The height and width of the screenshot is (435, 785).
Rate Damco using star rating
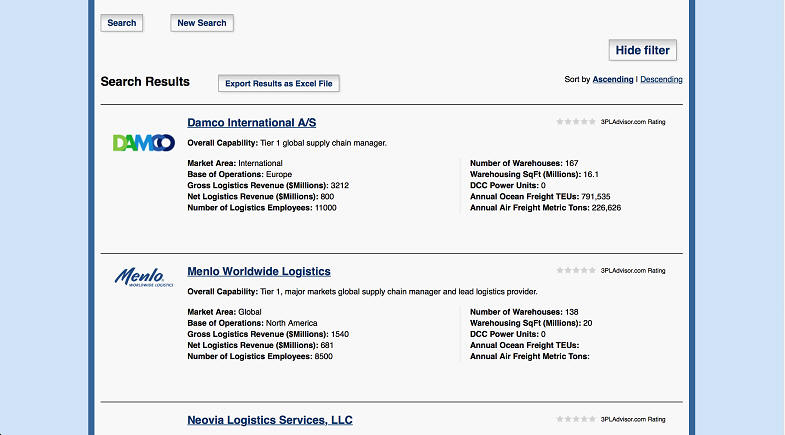click(x=576, y=122)
